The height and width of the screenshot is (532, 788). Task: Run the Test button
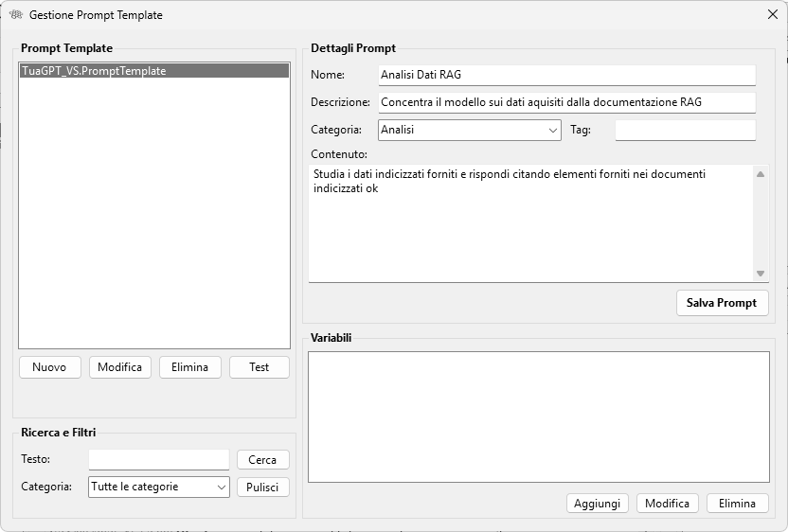[260, 367]
